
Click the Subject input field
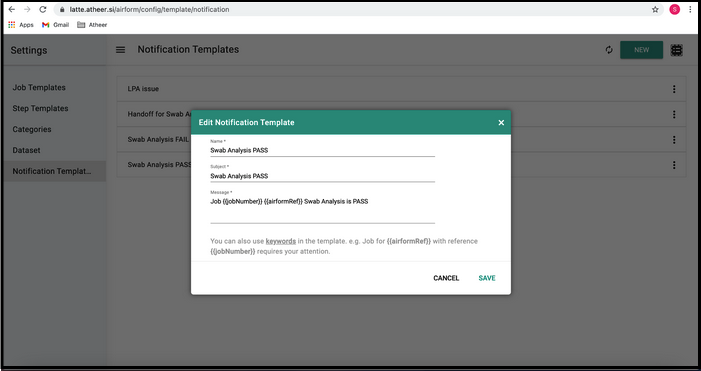322,176
